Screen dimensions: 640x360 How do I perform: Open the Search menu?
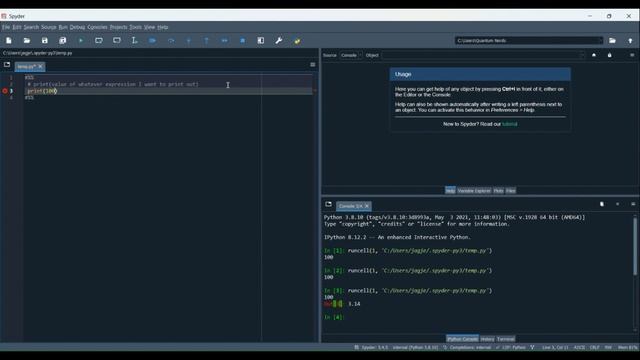31,27
